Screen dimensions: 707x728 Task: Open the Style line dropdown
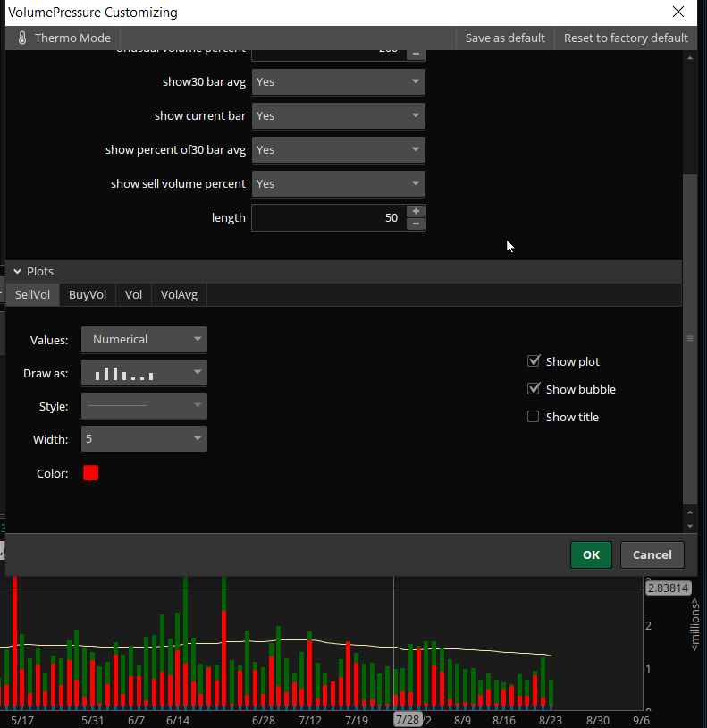click(144, 406)
